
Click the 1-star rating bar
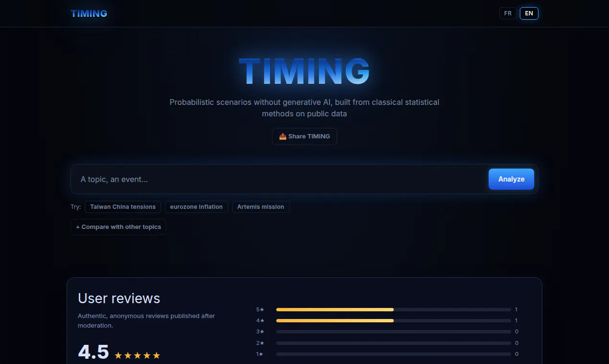pyautogui.click(x=394, y=354)
